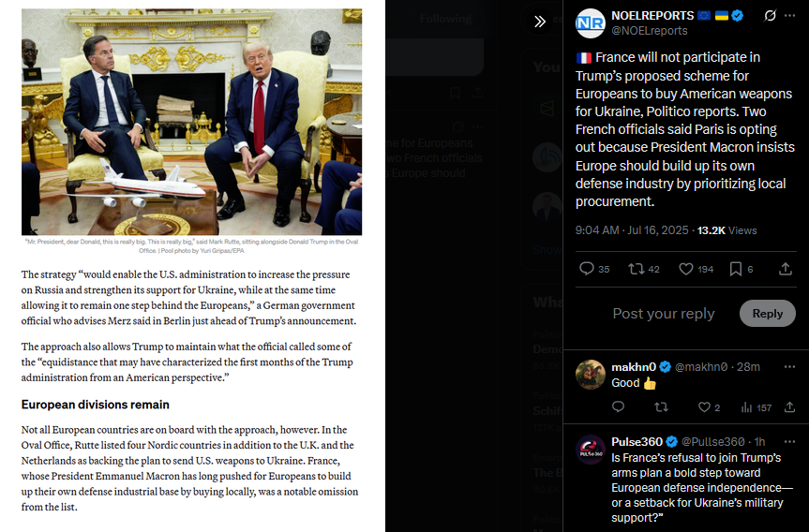Repost the tweet with 42 reposts

[x=643, y=269]
